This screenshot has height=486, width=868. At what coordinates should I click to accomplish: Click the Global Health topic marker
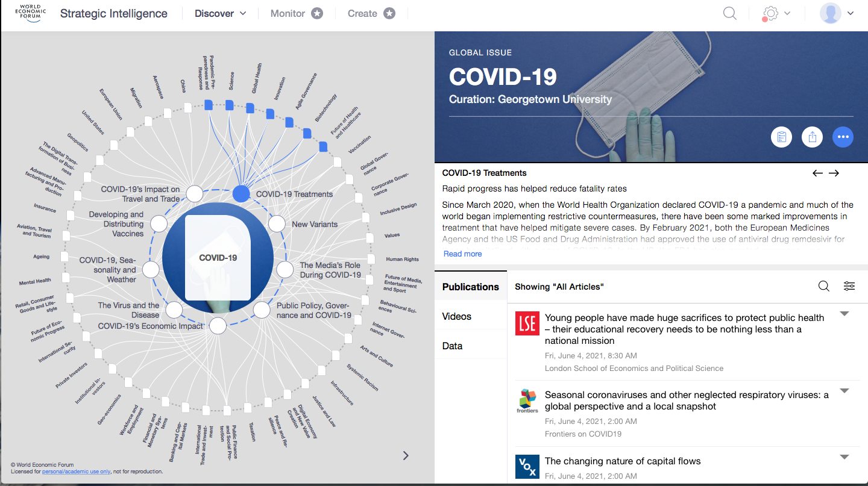250,108
